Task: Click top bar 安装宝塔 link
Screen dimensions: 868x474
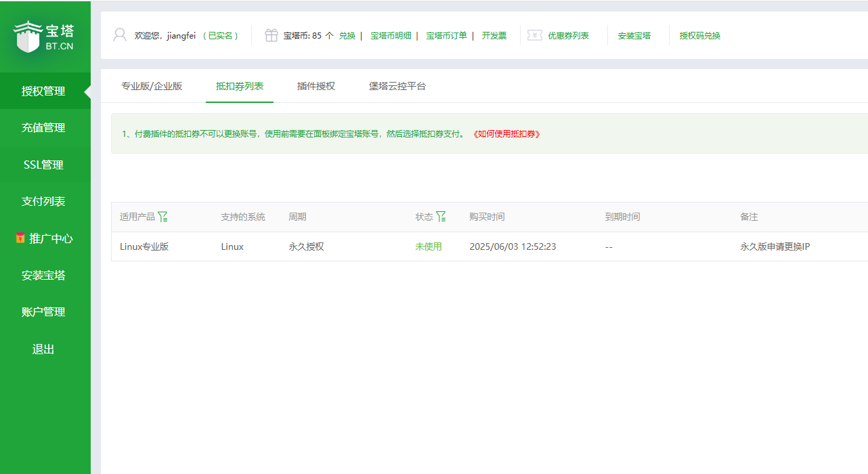Action: (x=634, y=35)
